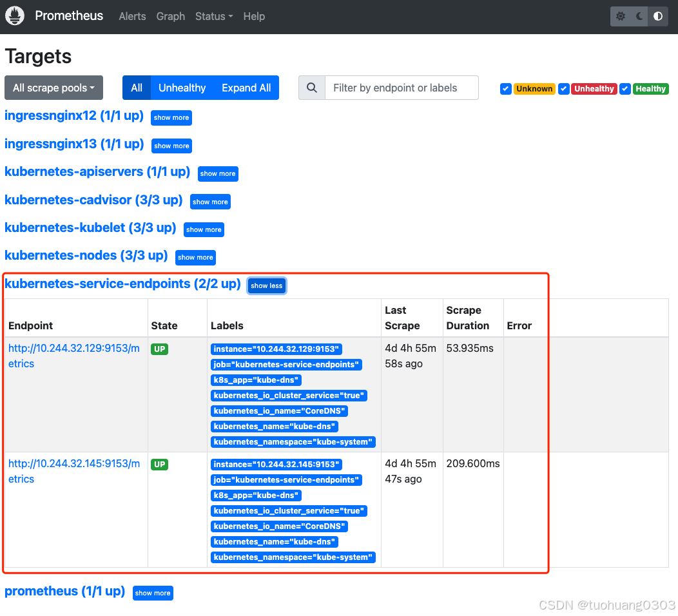
Task: Collapse kubernetes-service-endpoints with show less
Action: (266, 285)
